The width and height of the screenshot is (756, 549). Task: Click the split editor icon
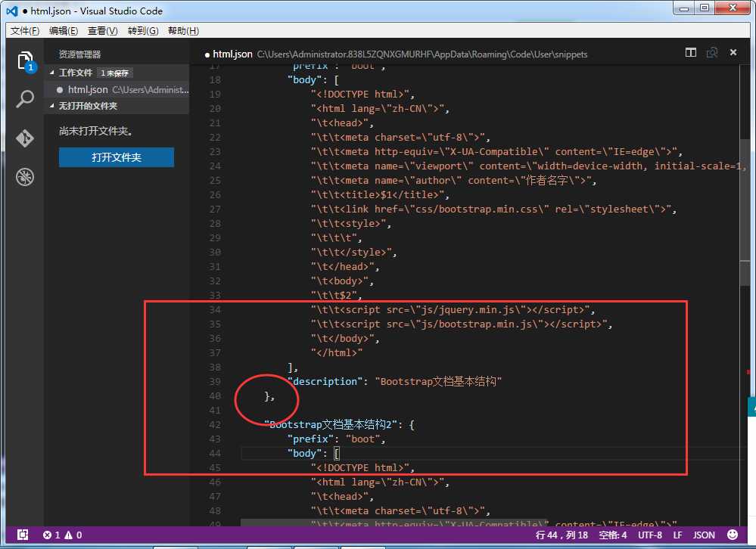click(690, 52)
